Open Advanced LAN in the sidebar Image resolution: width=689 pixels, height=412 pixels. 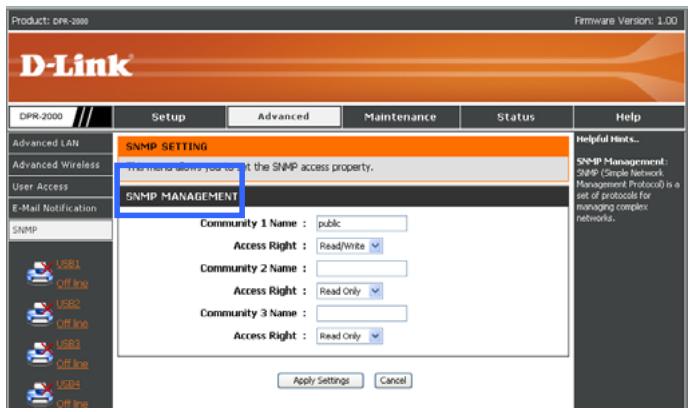[60, 143]
